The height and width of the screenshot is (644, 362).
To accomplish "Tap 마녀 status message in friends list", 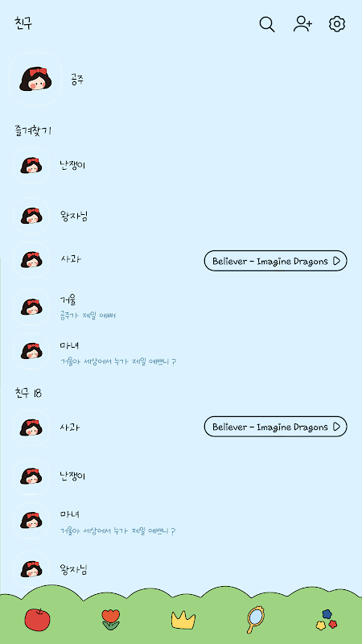I will (x=117, y=531).
